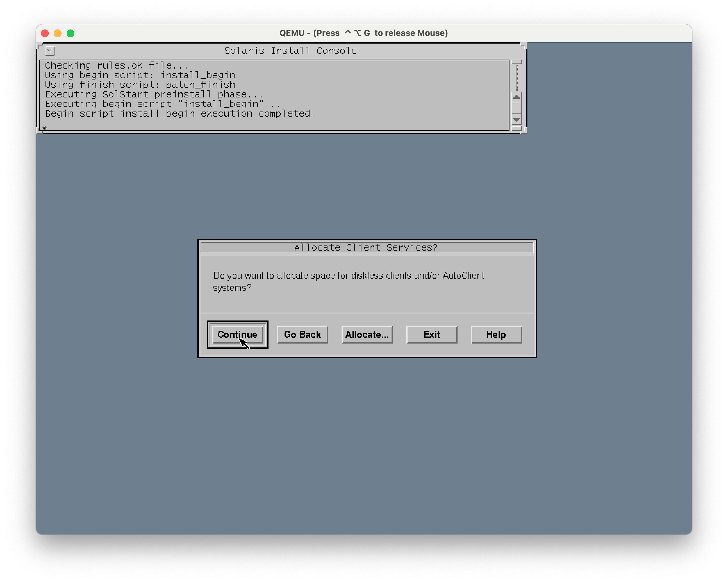The width and height of the screenshot is (728, 582).
Task: Open the Solaris Install Console window menu button
Action: 50,51
